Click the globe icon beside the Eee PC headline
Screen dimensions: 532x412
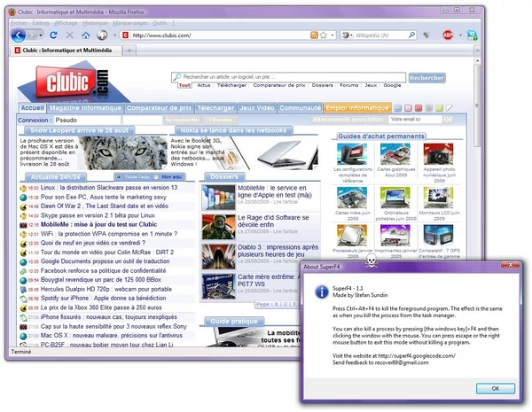tap(23, 197)
